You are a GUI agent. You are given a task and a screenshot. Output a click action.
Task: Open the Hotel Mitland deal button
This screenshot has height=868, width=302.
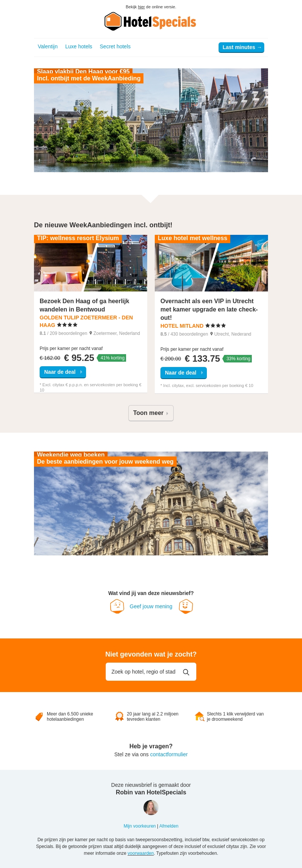pos(183,373)
